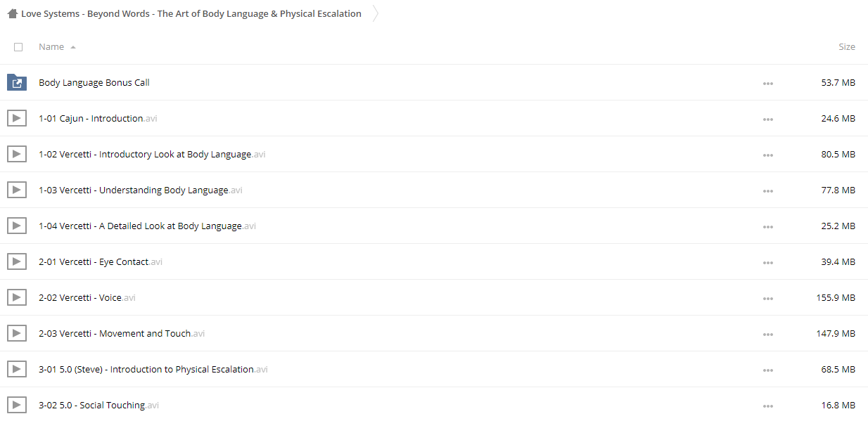868x421 pixels.
Task: Open the Body Language Bonus Call folder icon
Action: tap(17, 83)
